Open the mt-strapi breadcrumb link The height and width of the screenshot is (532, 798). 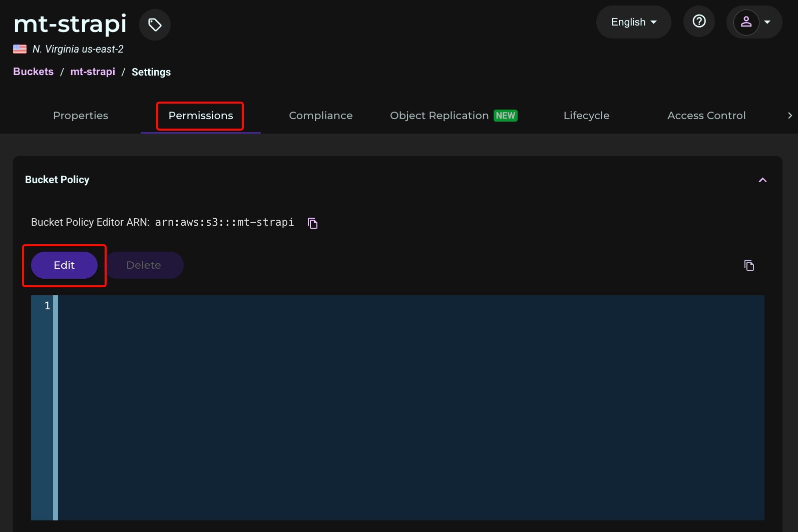tap(93, 72)
